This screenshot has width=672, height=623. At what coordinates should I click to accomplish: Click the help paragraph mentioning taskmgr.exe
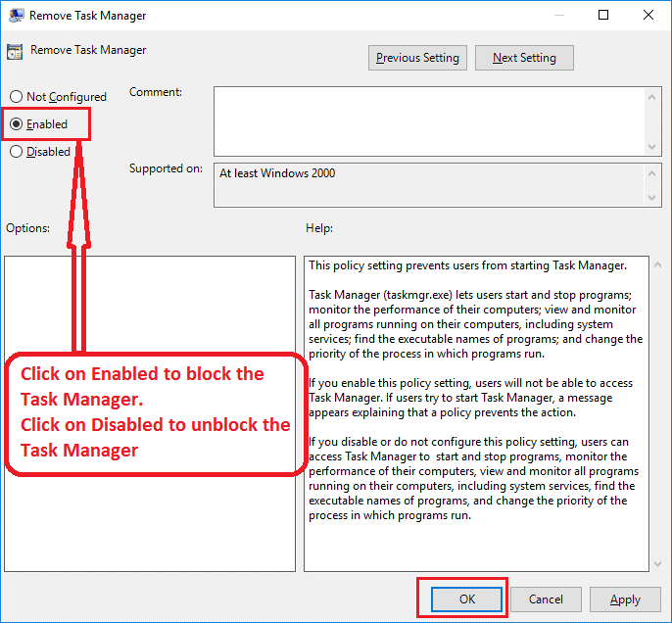click(476, 324)
